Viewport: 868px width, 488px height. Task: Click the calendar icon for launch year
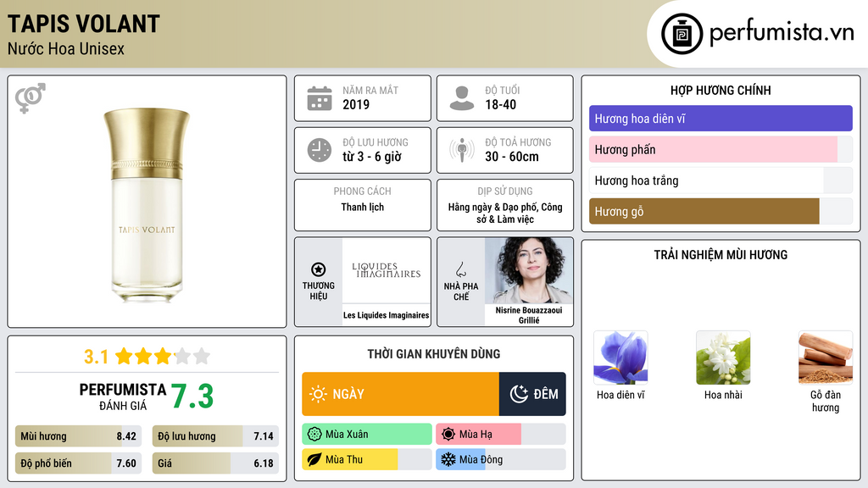coord(320,98)
